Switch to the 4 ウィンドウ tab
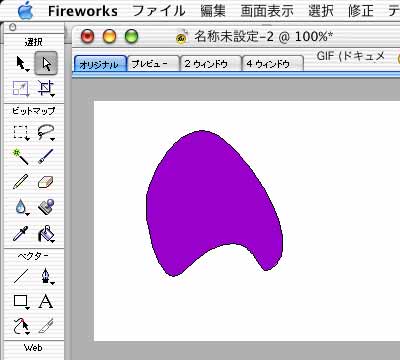This screenshot has height=360, width=400. click(x=273, y=64)
